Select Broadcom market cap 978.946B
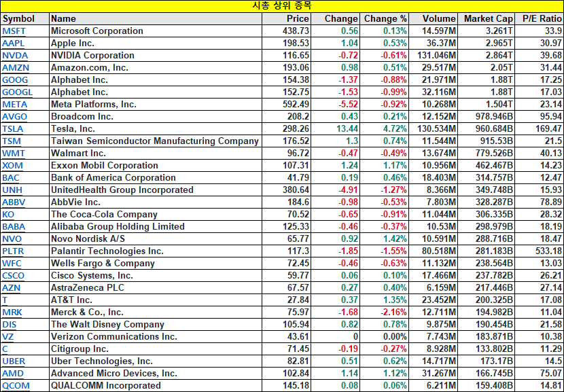This screenshot has height=392, width=564. pos(487,117)
